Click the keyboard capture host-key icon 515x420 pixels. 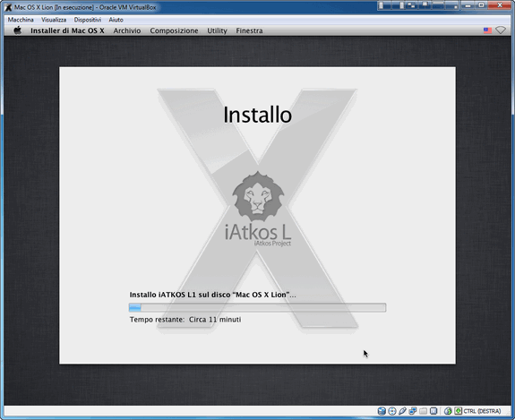click(459, 411)
